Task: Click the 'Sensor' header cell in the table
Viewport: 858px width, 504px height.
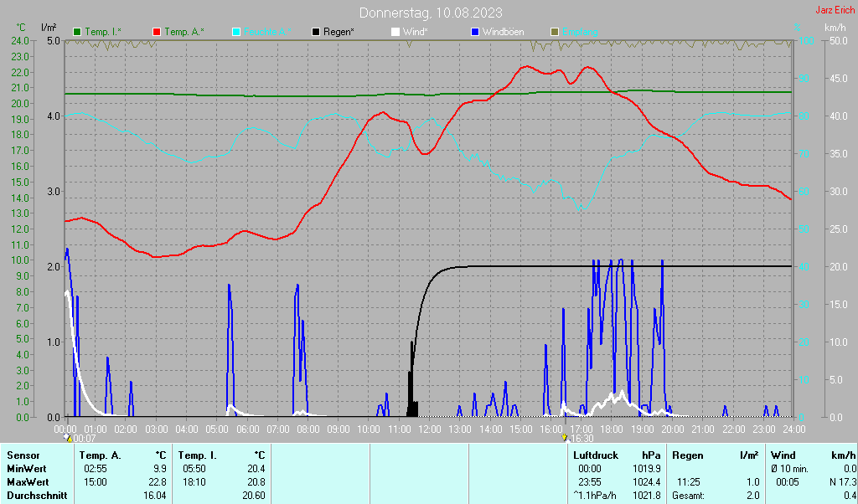Action: tap(23, 455)
